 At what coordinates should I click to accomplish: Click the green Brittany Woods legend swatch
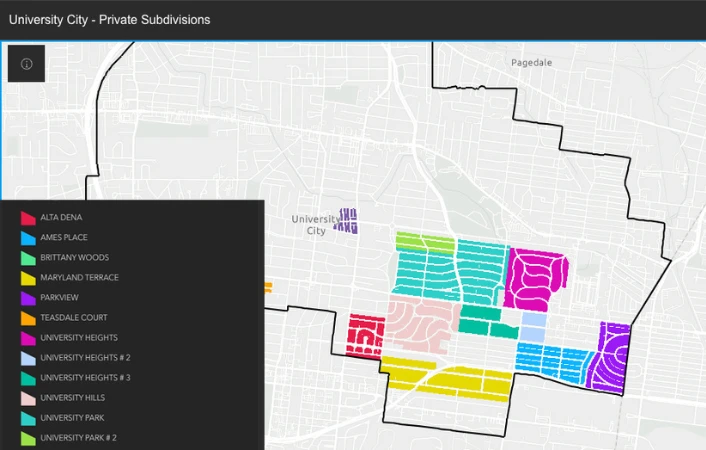tap(28, 258)
